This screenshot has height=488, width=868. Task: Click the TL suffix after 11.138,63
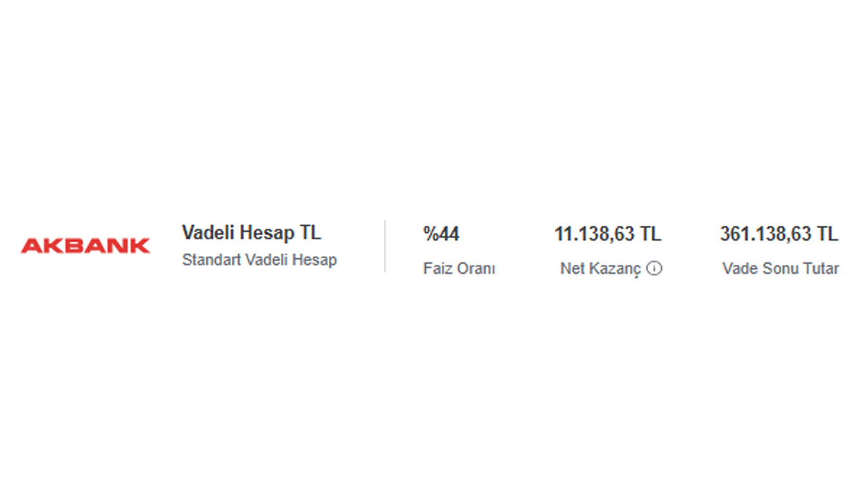click(650, 235)
